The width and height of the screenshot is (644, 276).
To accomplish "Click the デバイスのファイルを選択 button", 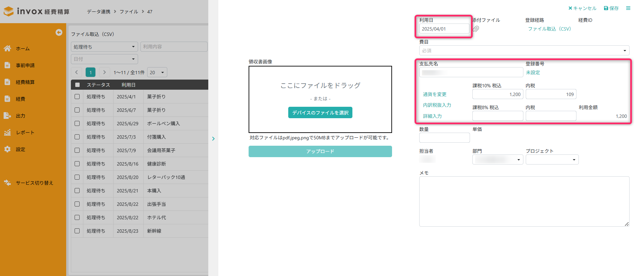I will tap(320, 113).
